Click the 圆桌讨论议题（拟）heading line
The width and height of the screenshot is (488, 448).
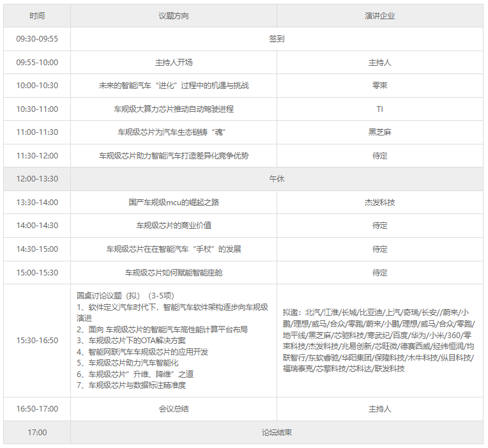tap(125, 296)
